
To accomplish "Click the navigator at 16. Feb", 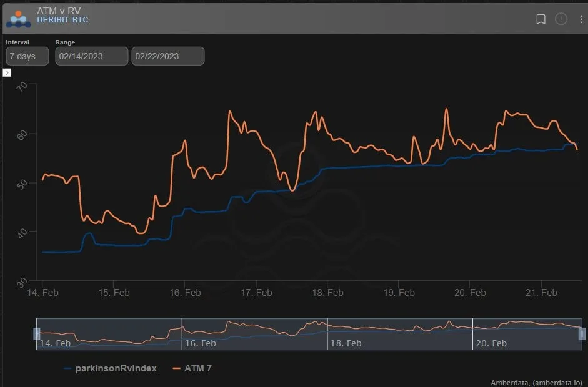I will tap(201, 343).
